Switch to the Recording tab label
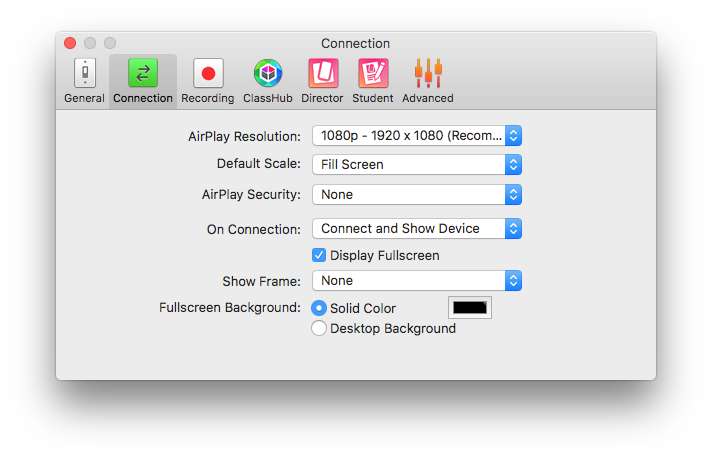The width and height of the screenshot is (712, 460). (x=208, y=98)
